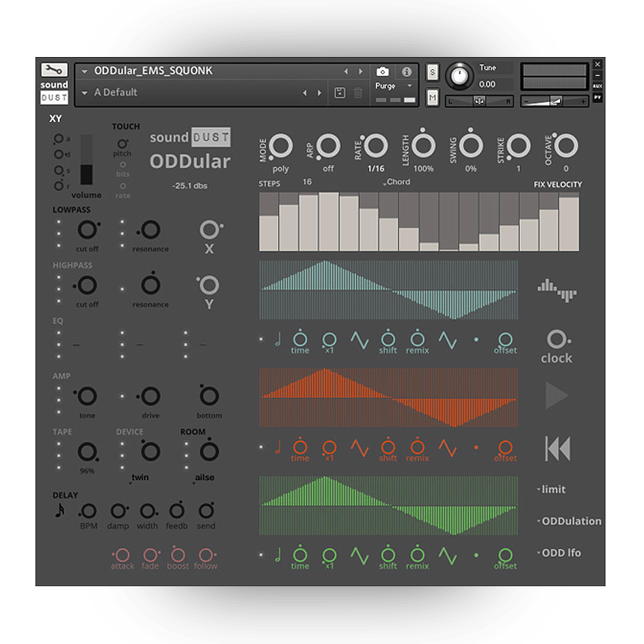
Task: Click the green wave shape icon after x1
Action: point(360,555)
